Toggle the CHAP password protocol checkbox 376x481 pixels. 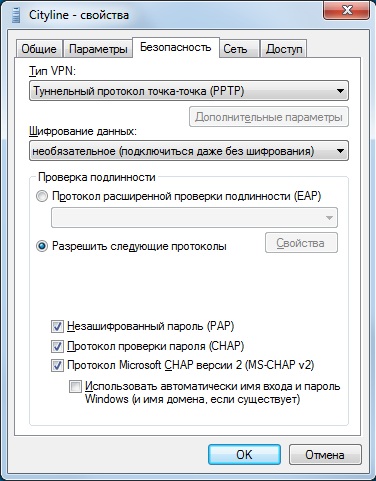(57, 346)
